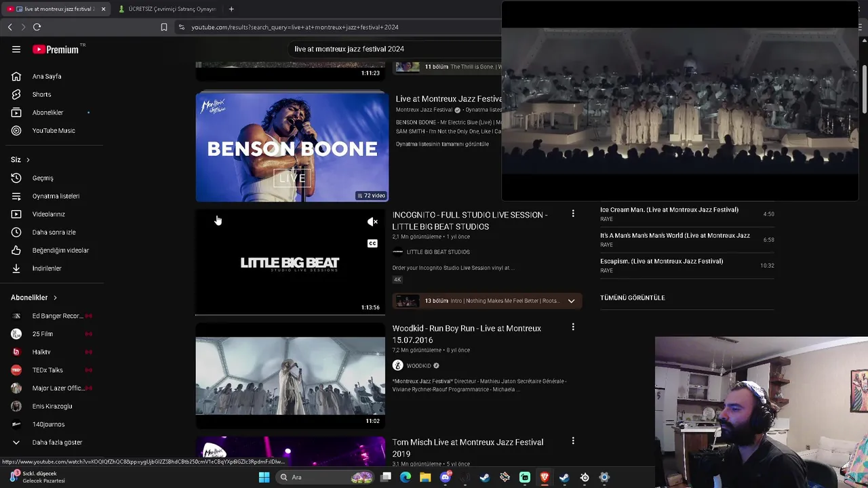Open Tom Misch Live video title
868x488 pixels.
pos(468,448)
